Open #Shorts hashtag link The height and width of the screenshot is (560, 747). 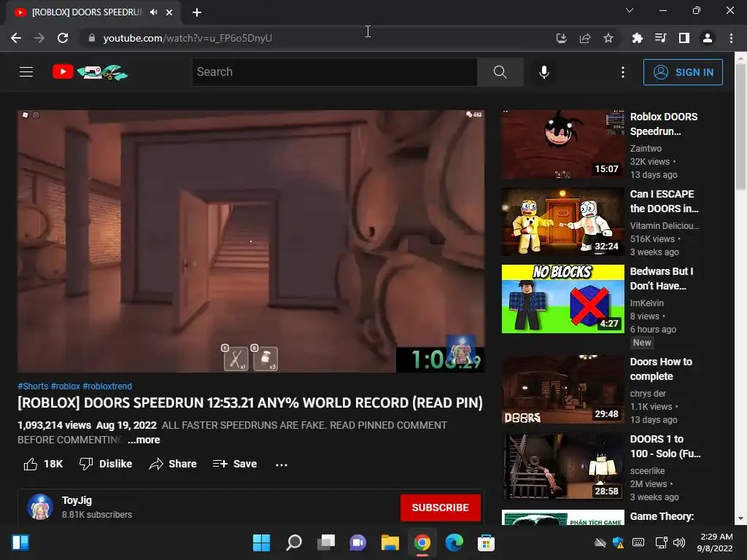[33, 386]
